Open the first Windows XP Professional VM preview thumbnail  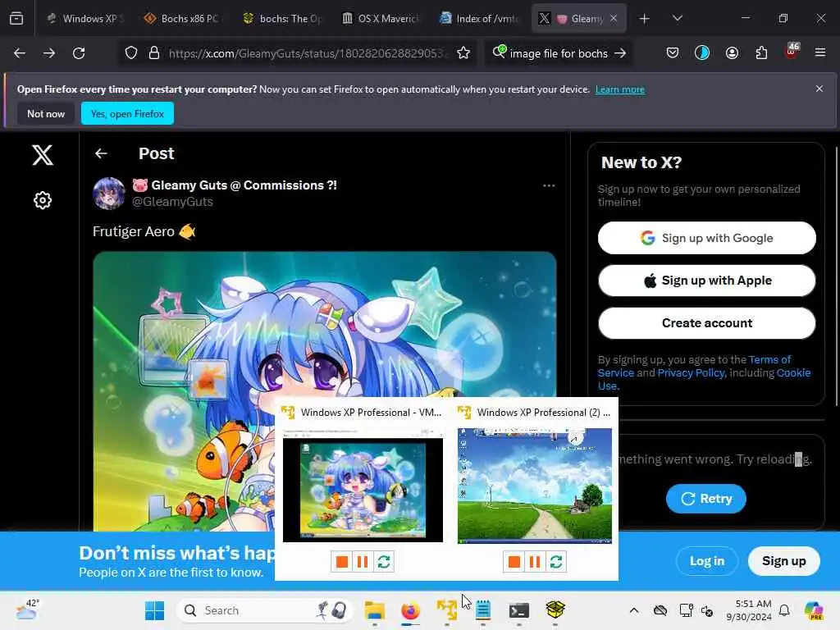coord(363,486)
